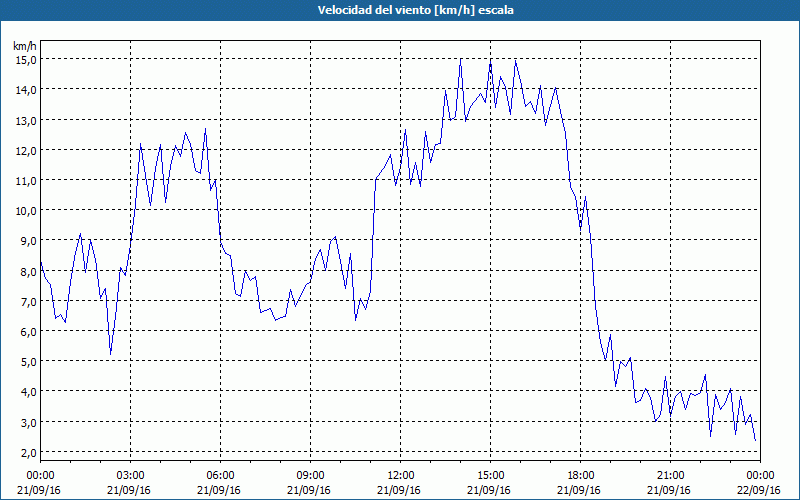Select the 4,0 y-axis label
The image size is (800, 500).
(x=28, y=392)
